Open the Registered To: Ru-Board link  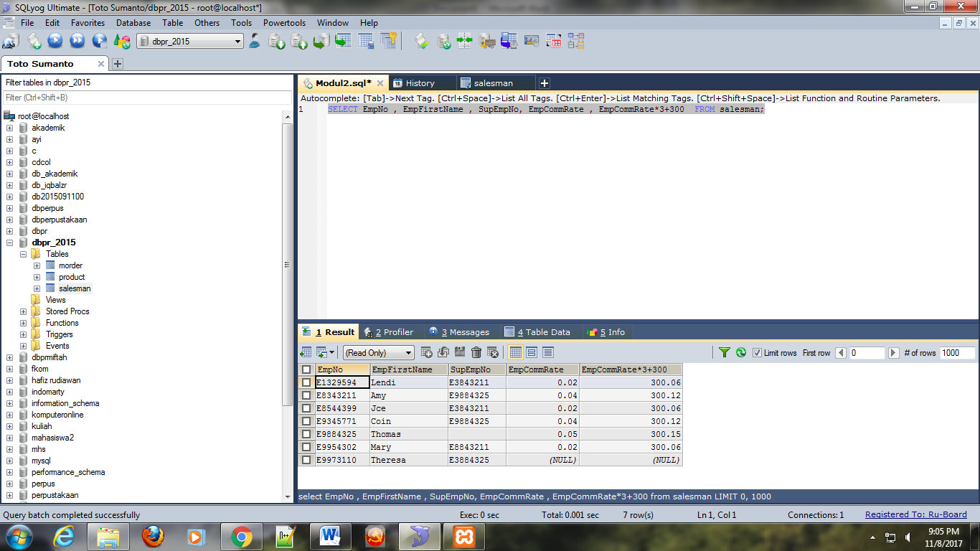[916, 514]
